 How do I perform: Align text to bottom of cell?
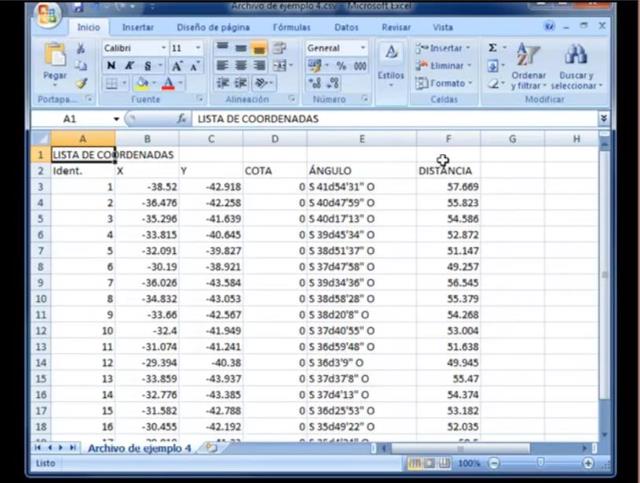tap(259, 48)
